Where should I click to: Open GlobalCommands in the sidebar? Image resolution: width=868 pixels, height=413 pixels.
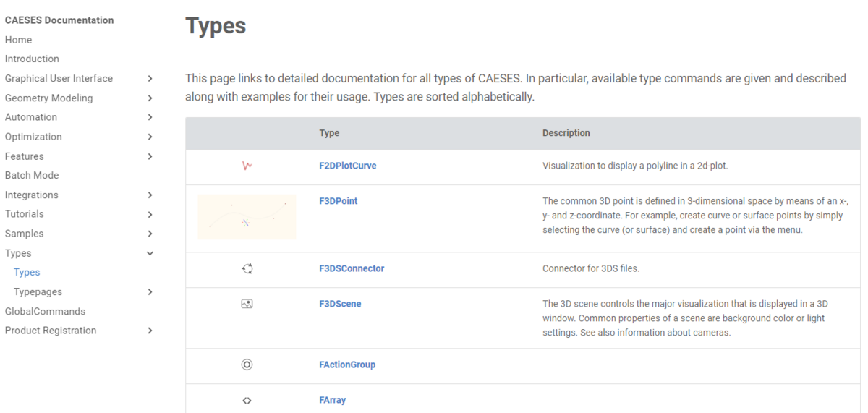[45, 311]
